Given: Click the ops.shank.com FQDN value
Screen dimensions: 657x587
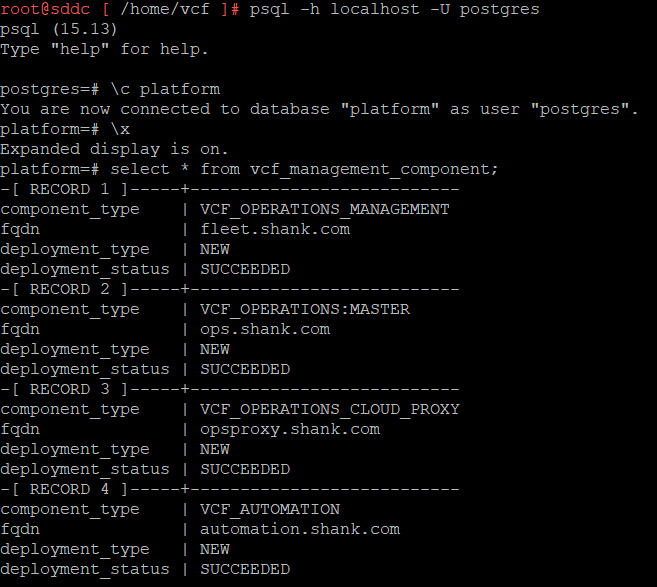Looking at the screenshot, I should pos(264,329).
